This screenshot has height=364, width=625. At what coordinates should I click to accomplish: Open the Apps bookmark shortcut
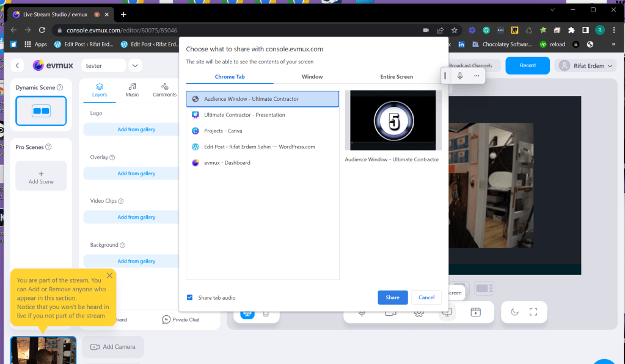pyautogui.click(x=35, y=44)
